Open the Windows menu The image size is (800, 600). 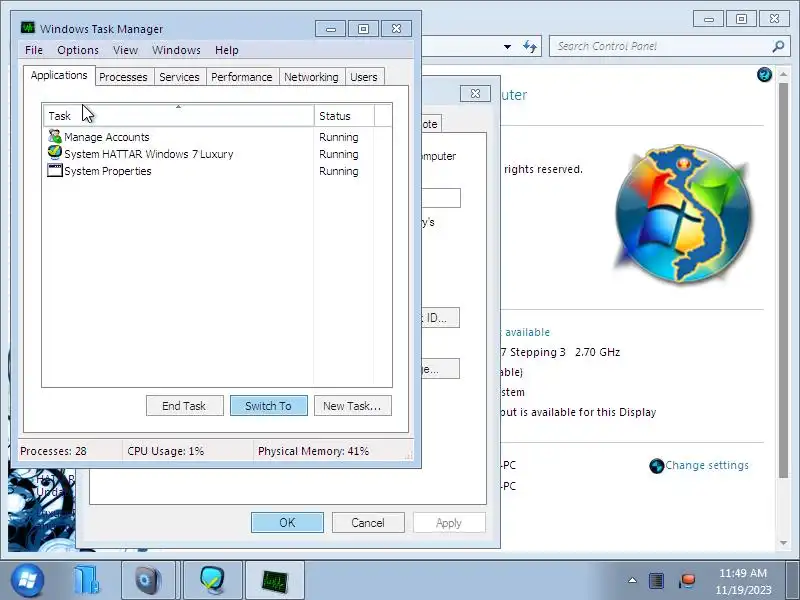(176, 50)
